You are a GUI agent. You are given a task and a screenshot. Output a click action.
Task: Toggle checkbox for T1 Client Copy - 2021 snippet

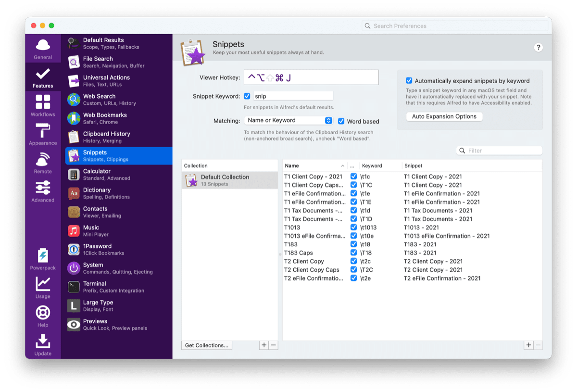click(x=353, y=177)
